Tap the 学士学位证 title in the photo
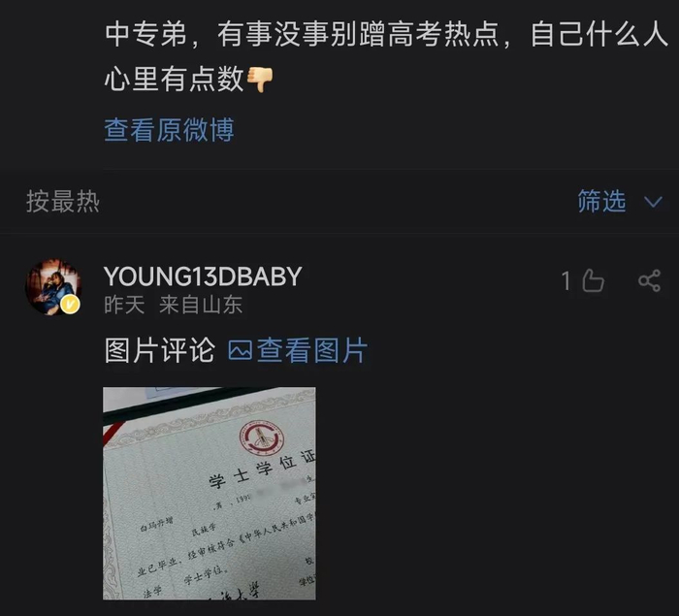 point(262,469)
